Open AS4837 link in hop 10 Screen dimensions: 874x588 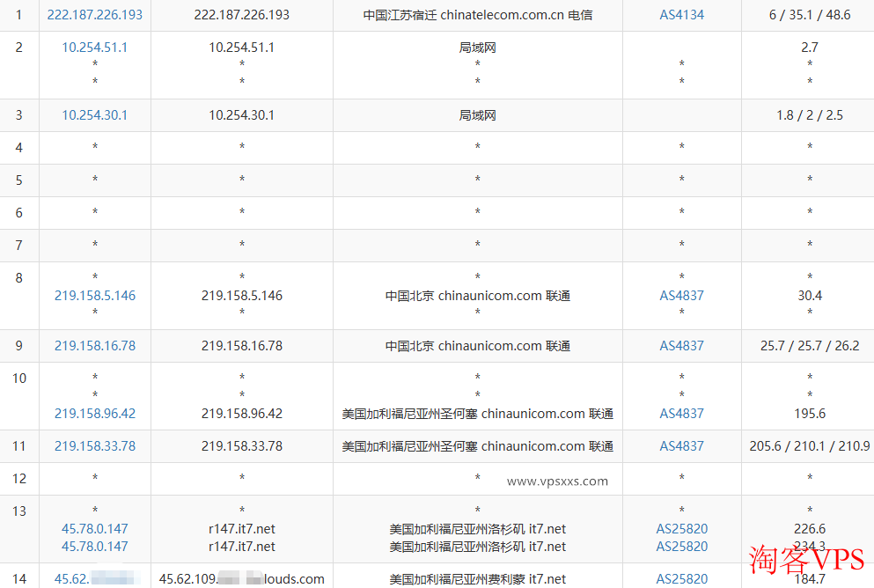(682, 414)
